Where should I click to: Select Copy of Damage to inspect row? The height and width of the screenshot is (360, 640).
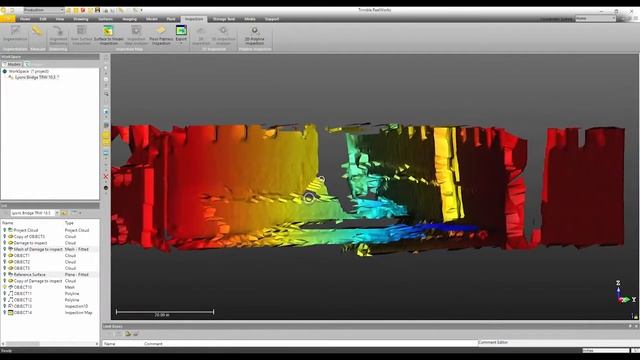coord(50,281)
